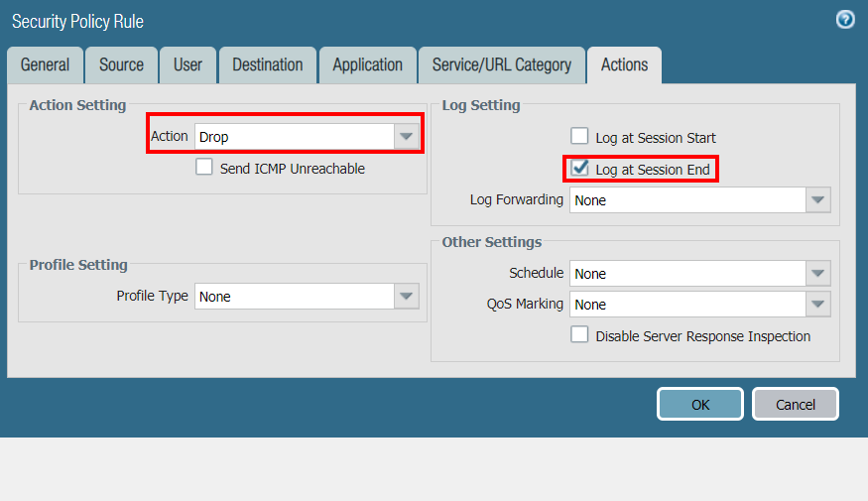Expand the Profile Type dropdown
The width and height of the screenshot is (868, 501).
point(406,297)
